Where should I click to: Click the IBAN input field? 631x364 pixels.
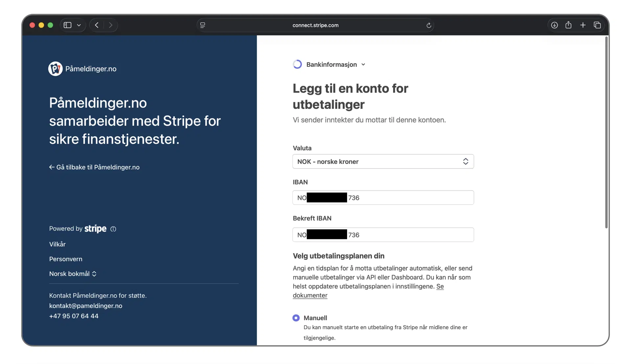pos(383,197)
